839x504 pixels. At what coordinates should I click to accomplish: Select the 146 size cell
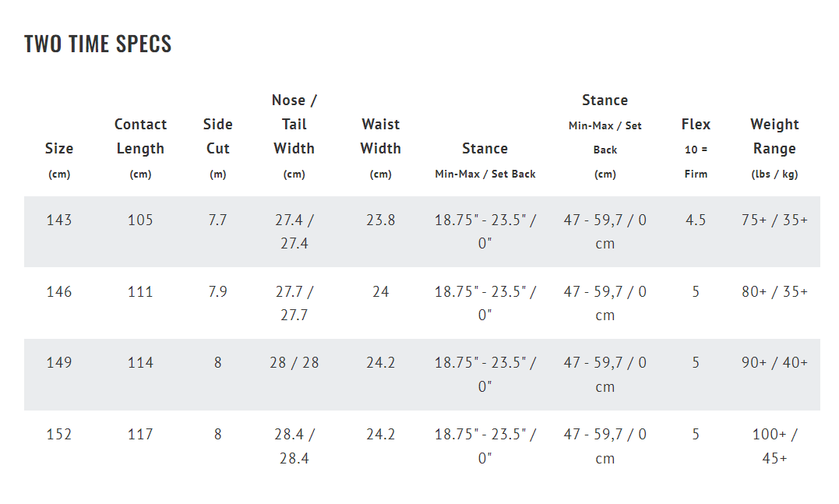(59, 291)
